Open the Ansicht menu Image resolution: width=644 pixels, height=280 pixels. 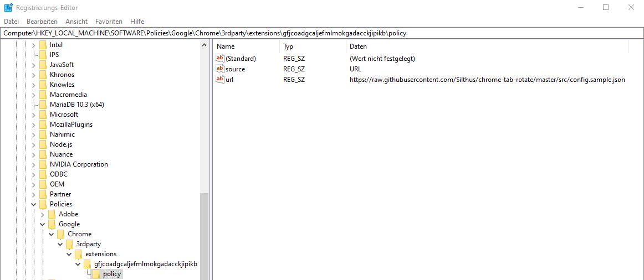coord(76,22)
